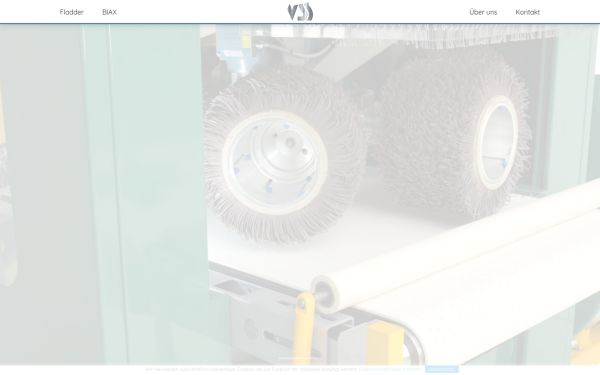Screen dimensions: 600x375
Task: Open the Fladder menu item
Action: [x=72, y=12]
